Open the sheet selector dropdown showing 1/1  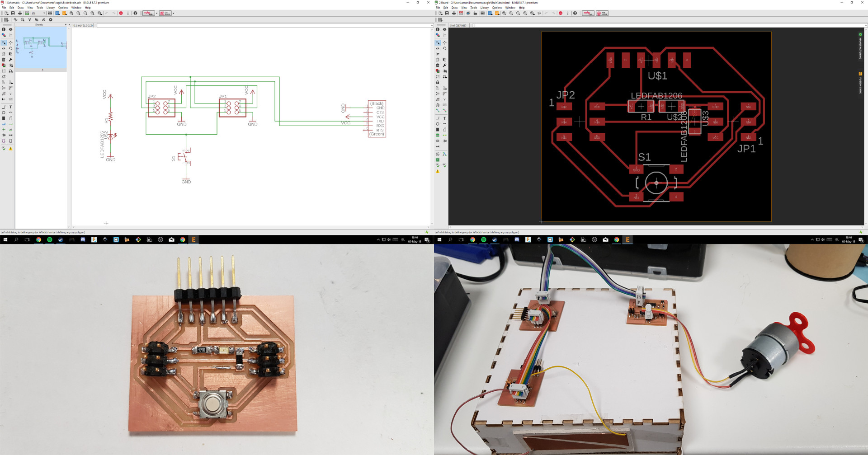(x=38, y=13)
